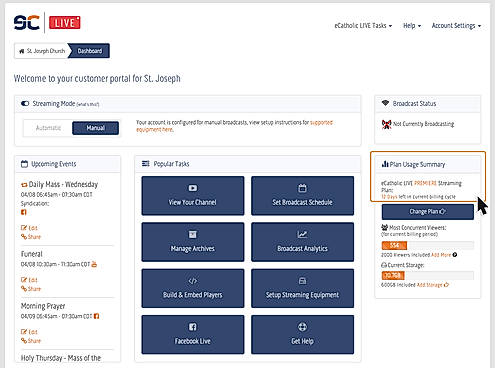The height and width of the screenshot is (368, 495).
Task: Select the Dashboard breadcrumb
Action: pyautogui.click(x=90, y=51)
